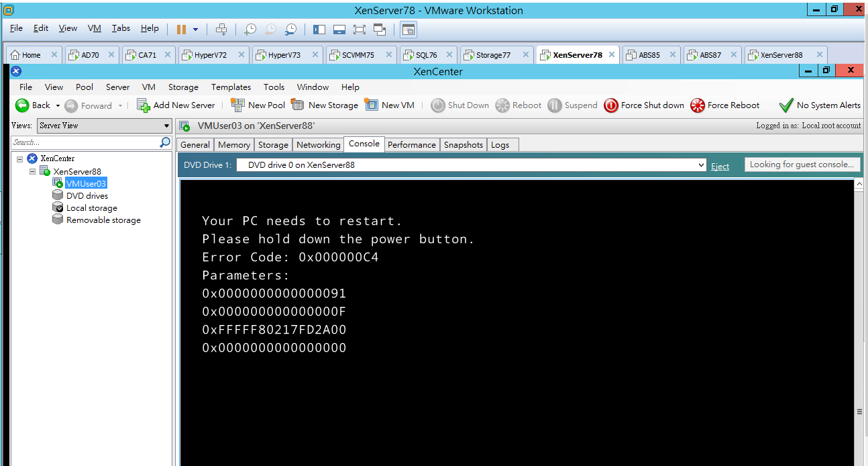
Task: Open the Server View dropdown in Views
Action: click(x=105, y=126)
